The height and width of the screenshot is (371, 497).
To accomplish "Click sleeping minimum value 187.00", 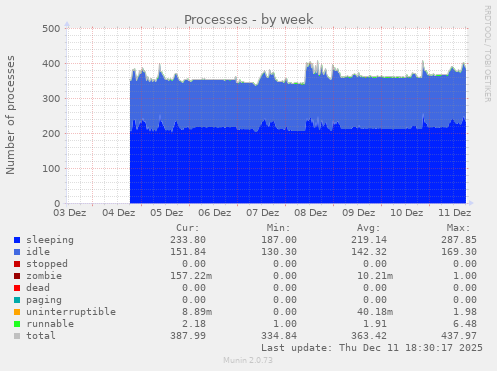I will (x=279, y=240).
